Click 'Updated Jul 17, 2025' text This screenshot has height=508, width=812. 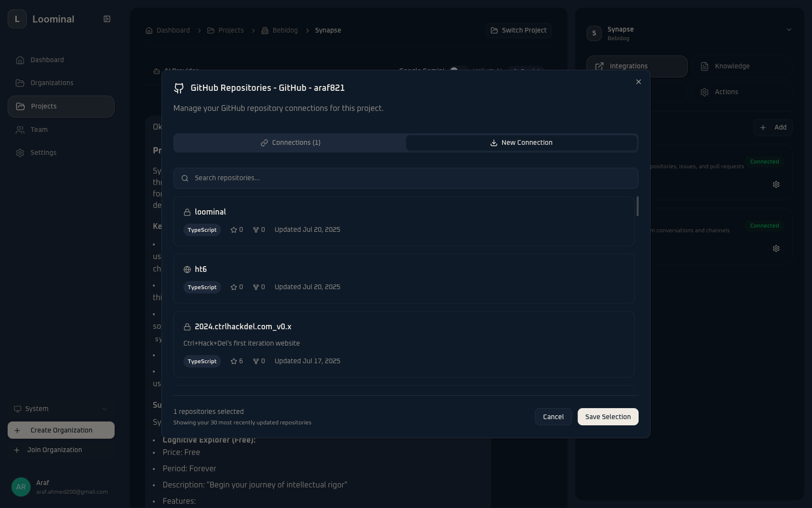point(308,361)
